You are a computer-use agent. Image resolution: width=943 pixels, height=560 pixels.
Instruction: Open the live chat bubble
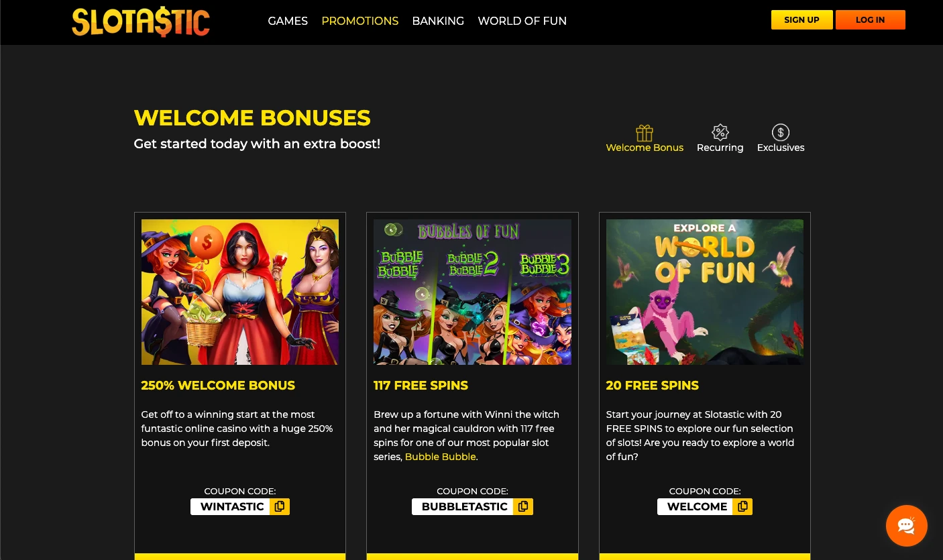coord(907,526)
